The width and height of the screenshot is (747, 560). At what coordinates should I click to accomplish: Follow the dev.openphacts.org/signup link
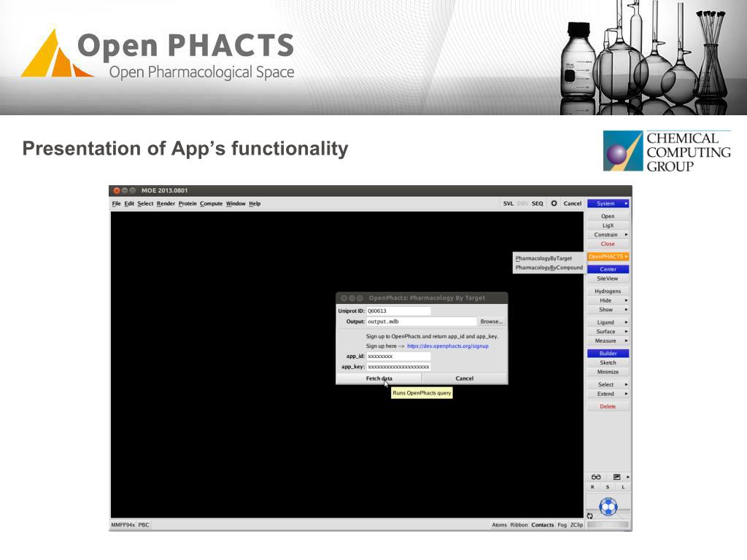448,346
